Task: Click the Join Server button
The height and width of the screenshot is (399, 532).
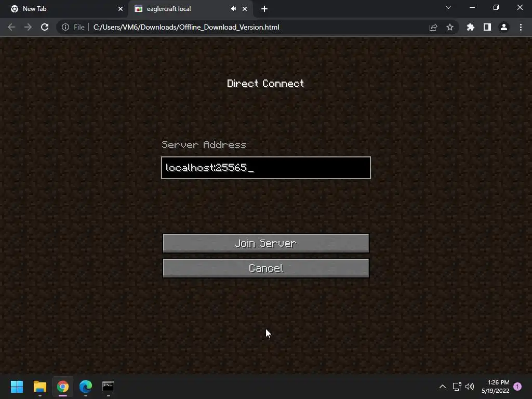Action: point(265,243)
